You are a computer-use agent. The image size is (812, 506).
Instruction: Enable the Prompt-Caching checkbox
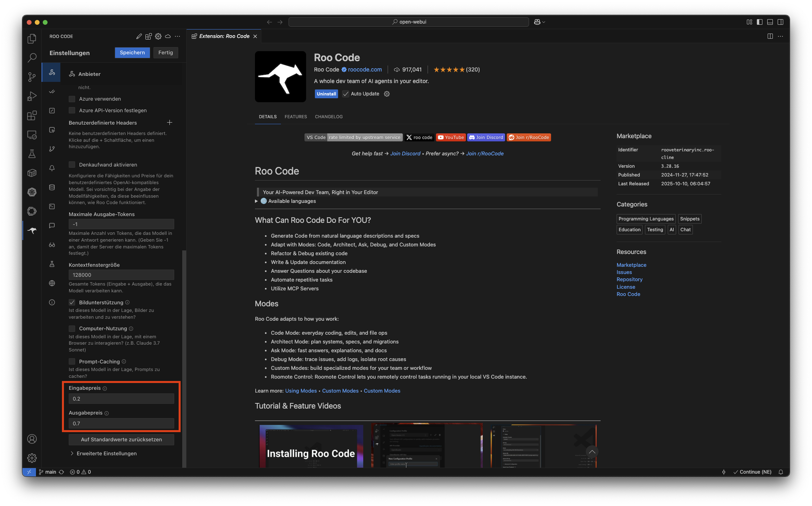[72, 361]
